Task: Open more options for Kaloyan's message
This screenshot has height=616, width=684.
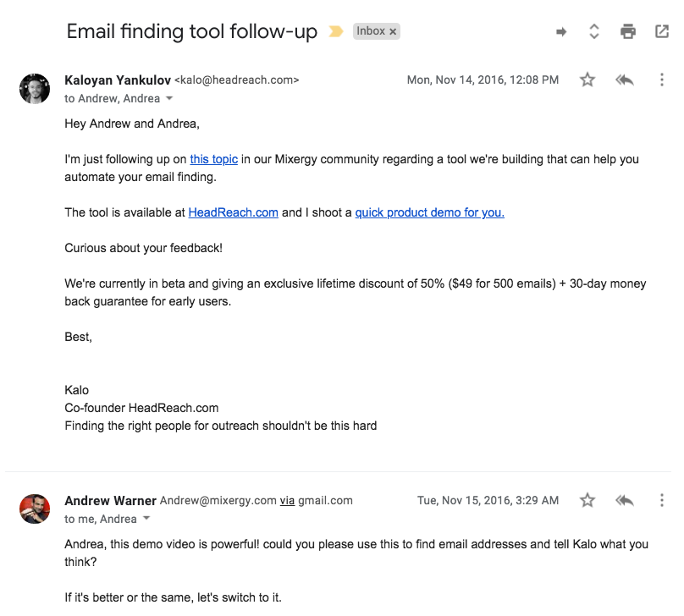Action: pos(662,80)
